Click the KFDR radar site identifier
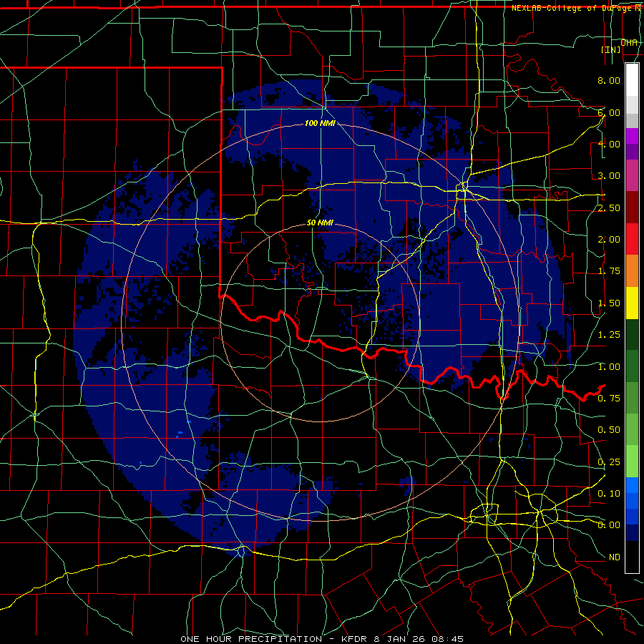The height and width of the screenshot is (644, 644). (355, 639)
